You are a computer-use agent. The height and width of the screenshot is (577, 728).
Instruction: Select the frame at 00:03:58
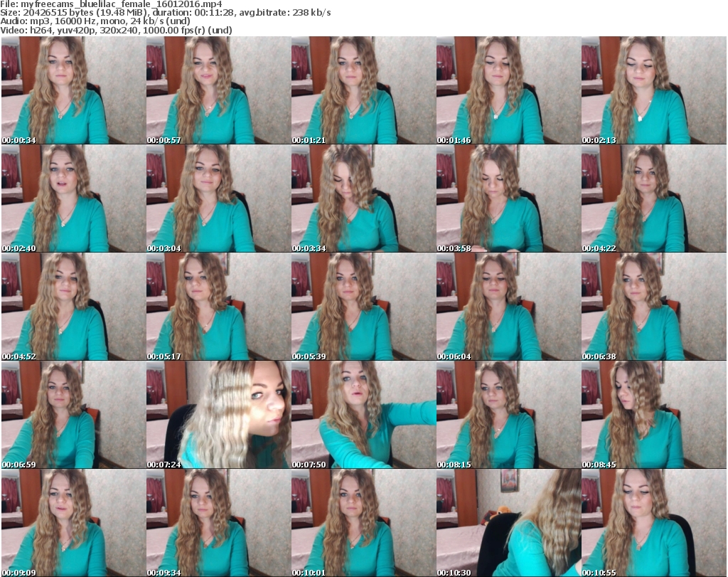[508, 198]
